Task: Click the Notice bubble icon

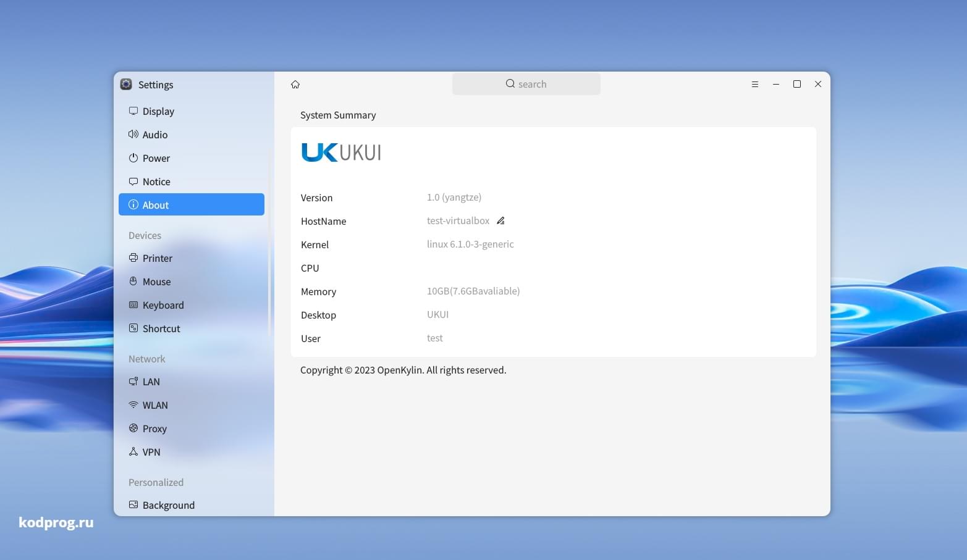Action: click(133, 182)
